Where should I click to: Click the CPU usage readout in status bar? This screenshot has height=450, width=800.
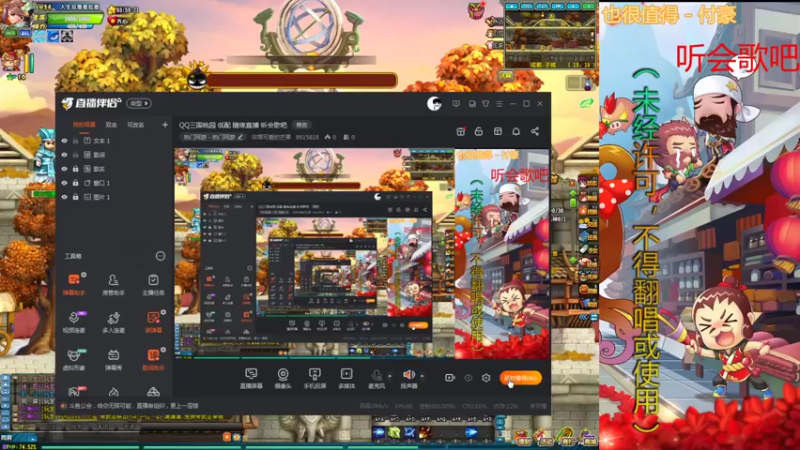(x=474, y=407)
